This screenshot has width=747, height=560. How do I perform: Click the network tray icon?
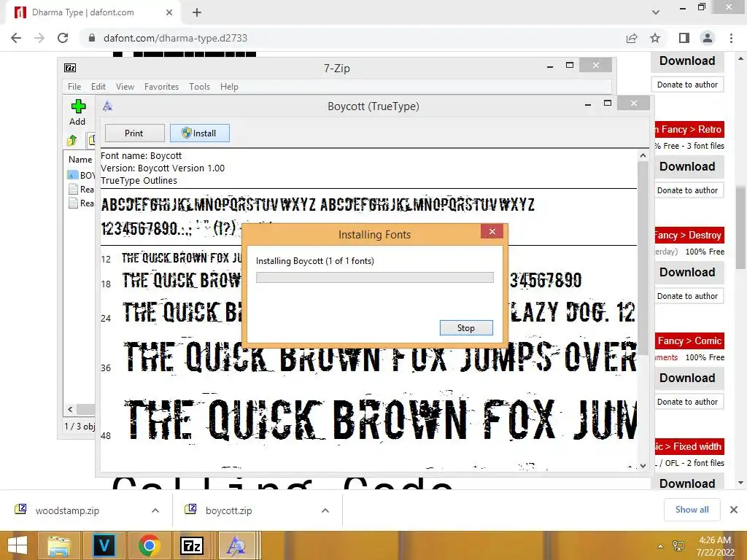(x=678, y=545)
